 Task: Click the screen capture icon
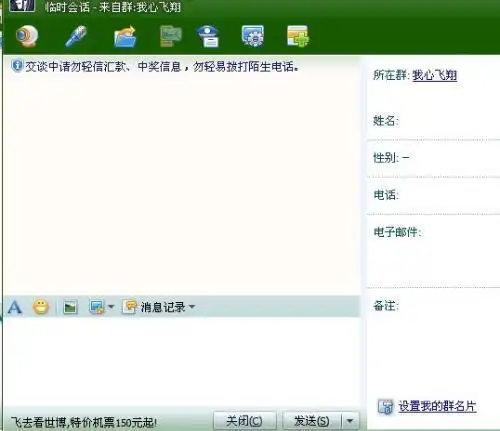[97, 307]
